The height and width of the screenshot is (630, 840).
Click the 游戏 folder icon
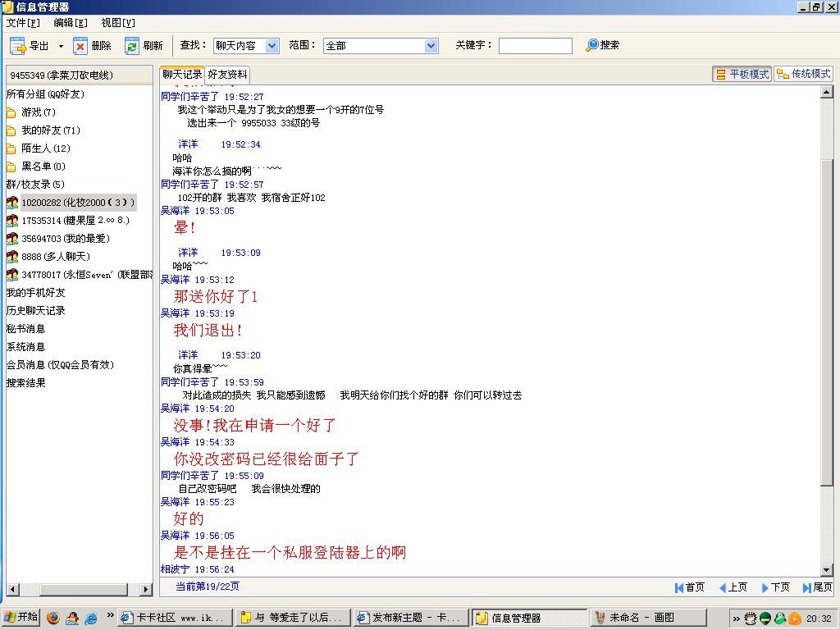coord(11,112)
